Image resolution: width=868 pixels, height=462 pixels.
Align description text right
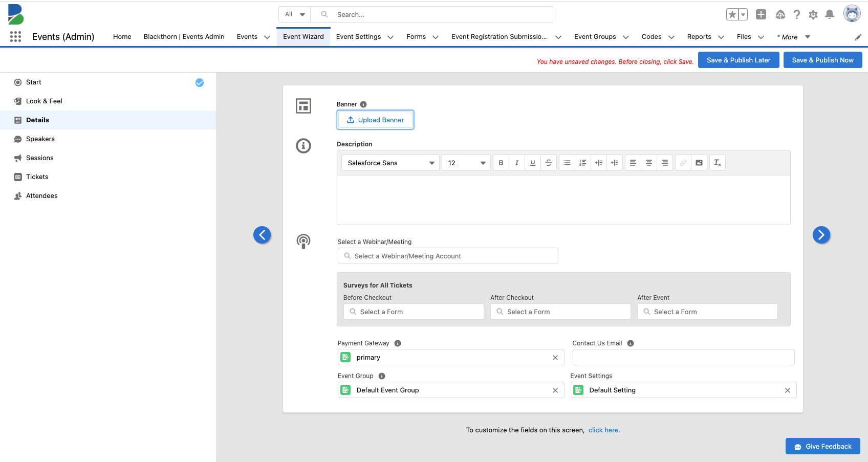click(665, 163)
